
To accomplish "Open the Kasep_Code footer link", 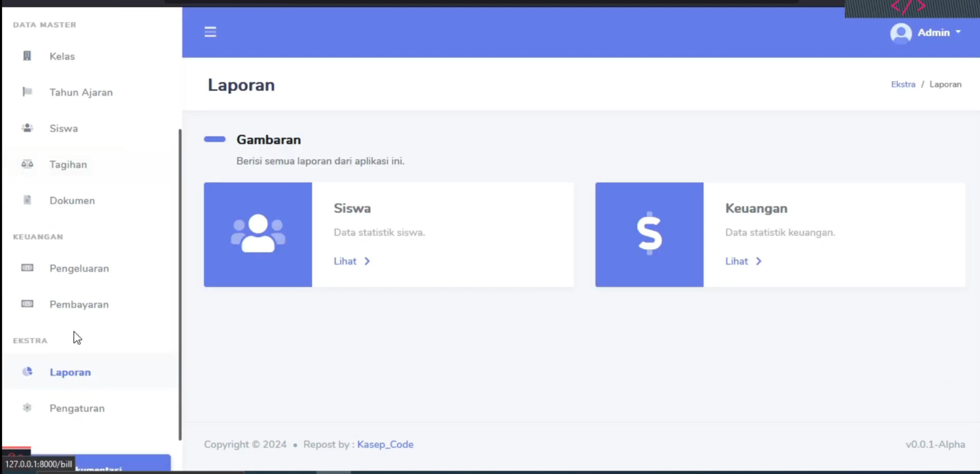I will click(x=385, y=444).
